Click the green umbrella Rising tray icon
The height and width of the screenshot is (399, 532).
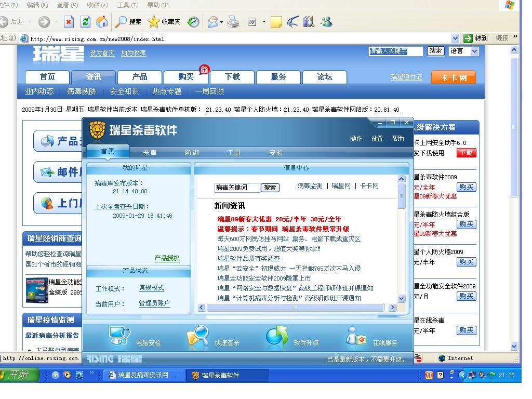491,375
